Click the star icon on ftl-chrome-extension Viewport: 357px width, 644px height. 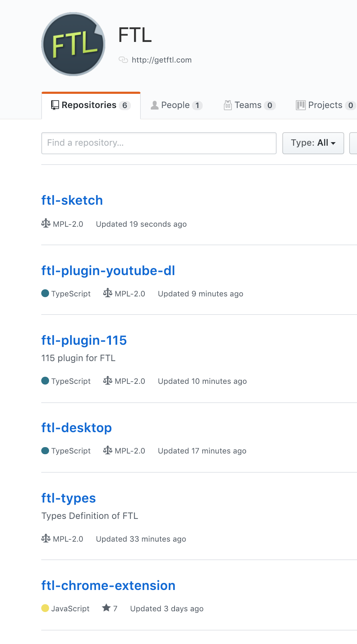(x=106, y=608)
